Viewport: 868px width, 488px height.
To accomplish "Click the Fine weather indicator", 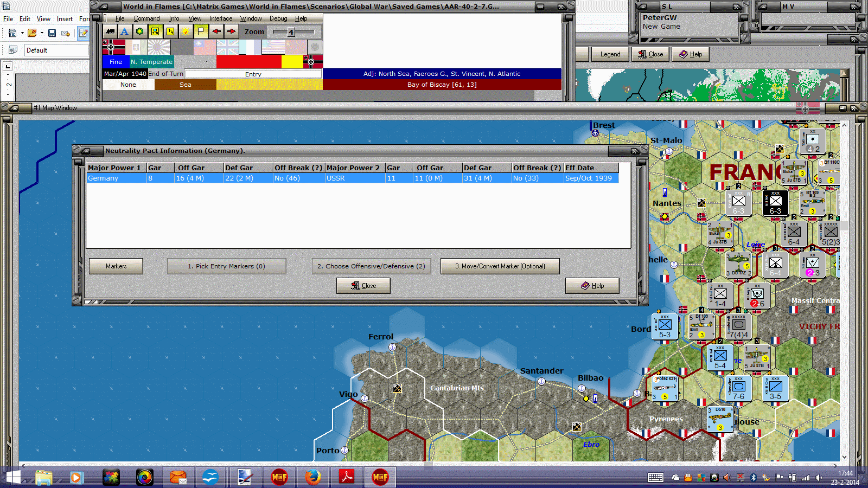I will pyautogui.click(x=116, y=62).
